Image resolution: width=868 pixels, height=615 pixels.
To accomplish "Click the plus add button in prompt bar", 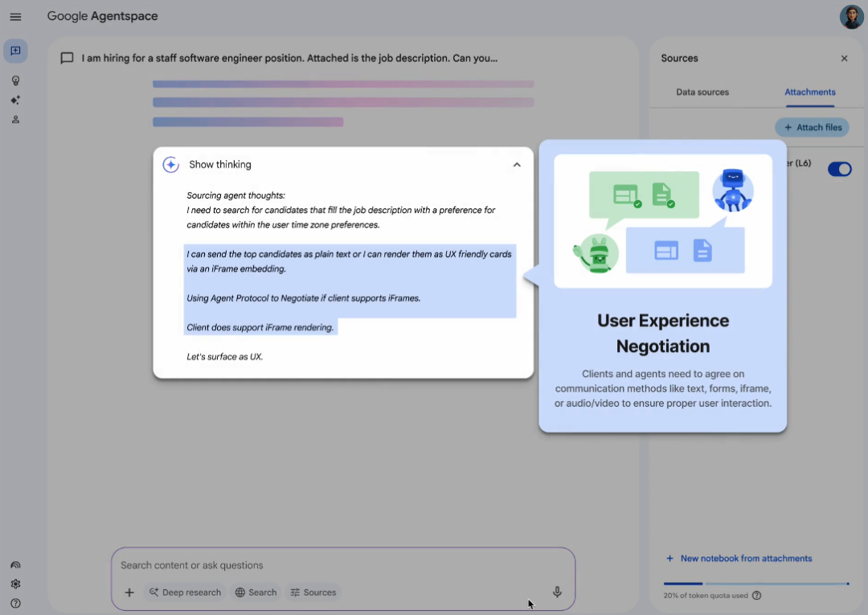I will pos(129,592).
